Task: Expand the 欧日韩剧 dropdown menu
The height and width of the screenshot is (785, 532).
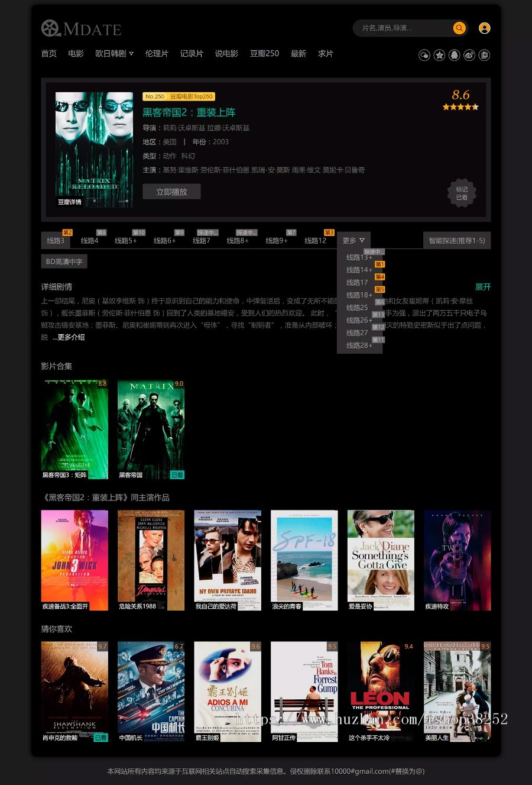Action: click(114, 53)
